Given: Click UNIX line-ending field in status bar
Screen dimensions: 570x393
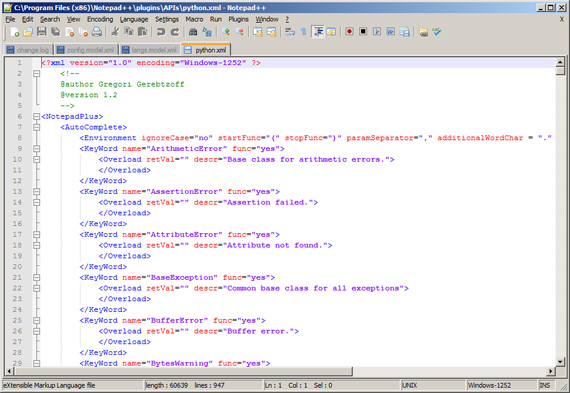Looking at the screenshot, I should [x=433, y=385].
